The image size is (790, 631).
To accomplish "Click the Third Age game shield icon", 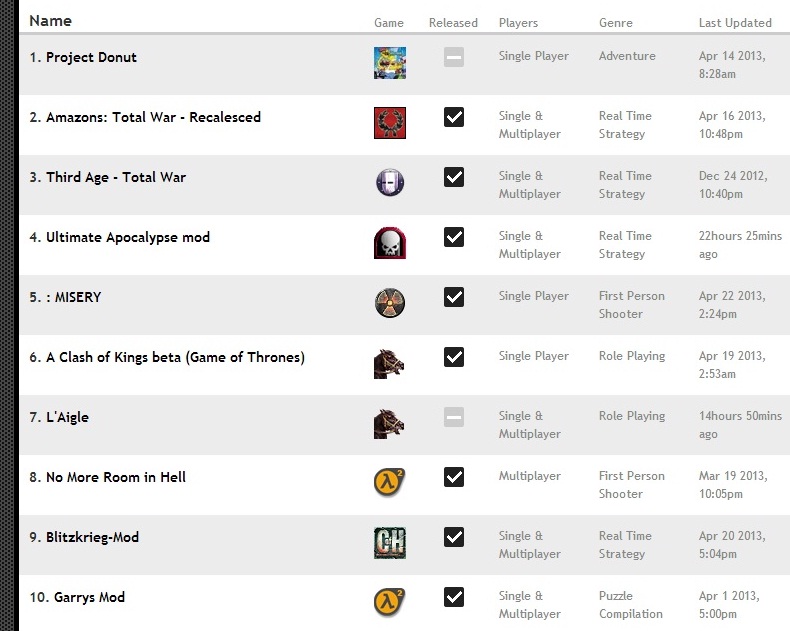I will pyautogui.click(x=390, y=182).
